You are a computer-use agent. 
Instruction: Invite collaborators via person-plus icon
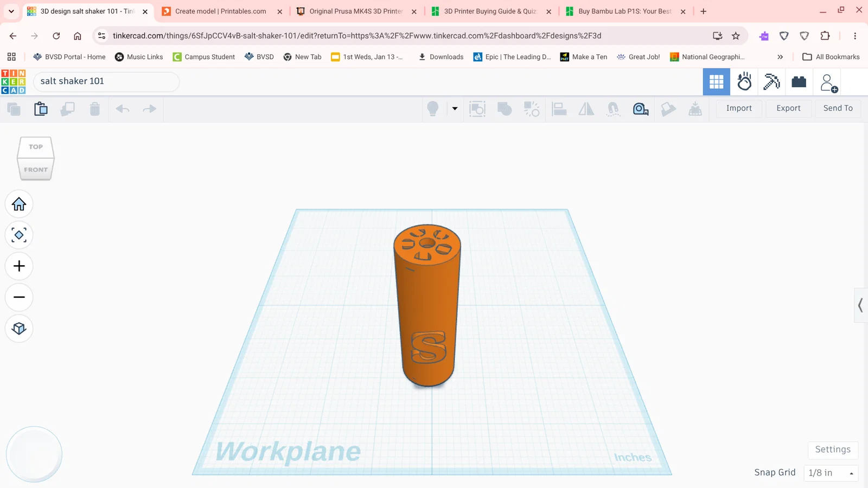coord(828,83)
